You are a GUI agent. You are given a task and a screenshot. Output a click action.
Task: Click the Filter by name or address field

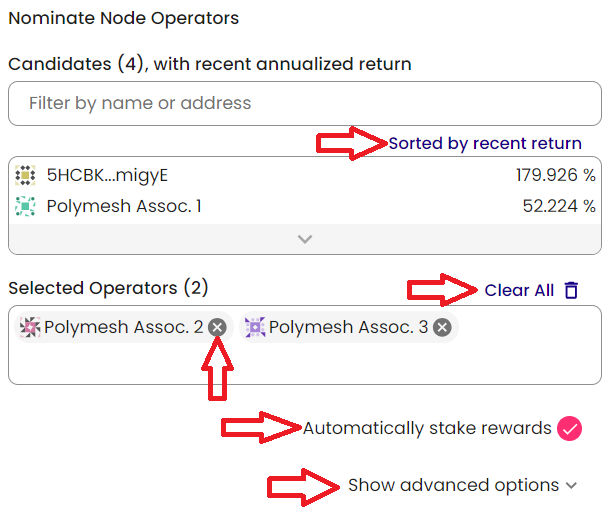tap(304, 103)
